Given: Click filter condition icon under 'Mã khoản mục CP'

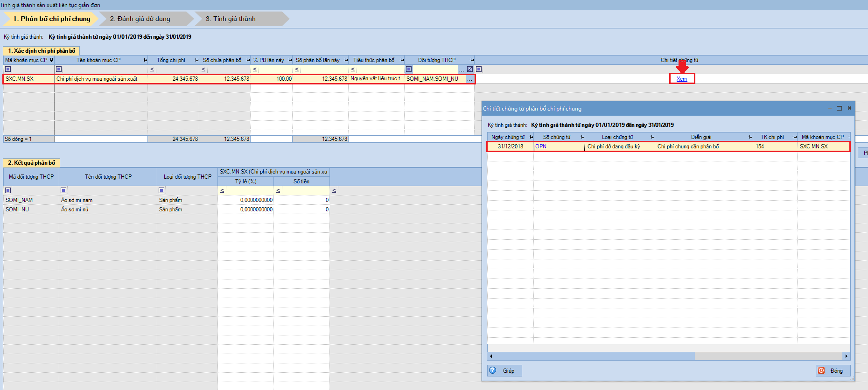Looking at the screenshot, I should (8, 69).
